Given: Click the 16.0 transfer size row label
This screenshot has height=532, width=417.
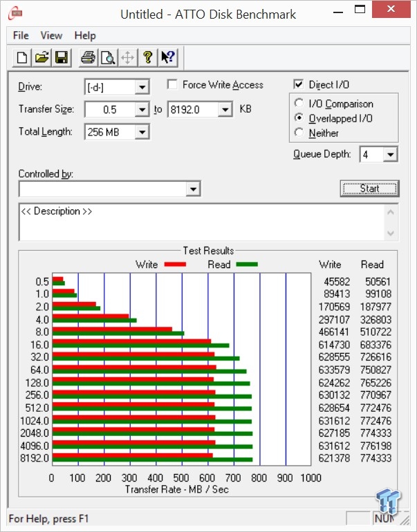Looking at the screenshot, I should pos(39,345).
